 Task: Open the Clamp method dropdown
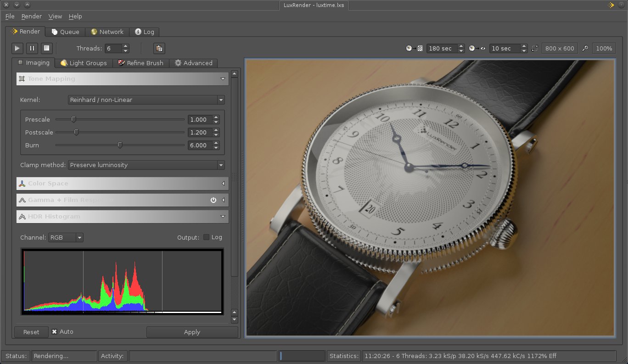point(146,165)
